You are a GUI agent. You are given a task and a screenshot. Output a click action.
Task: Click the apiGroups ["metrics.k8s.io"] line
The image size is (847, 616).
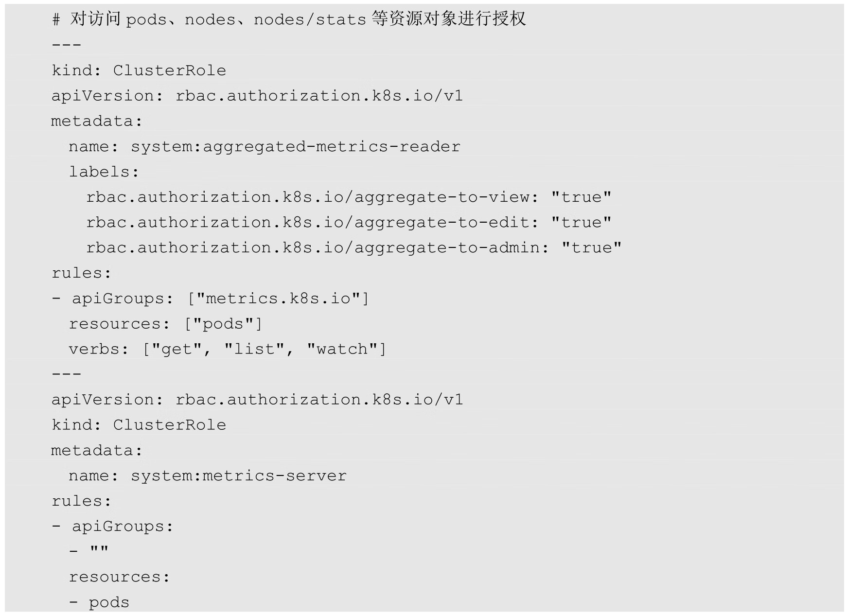(x=211, y=298)
